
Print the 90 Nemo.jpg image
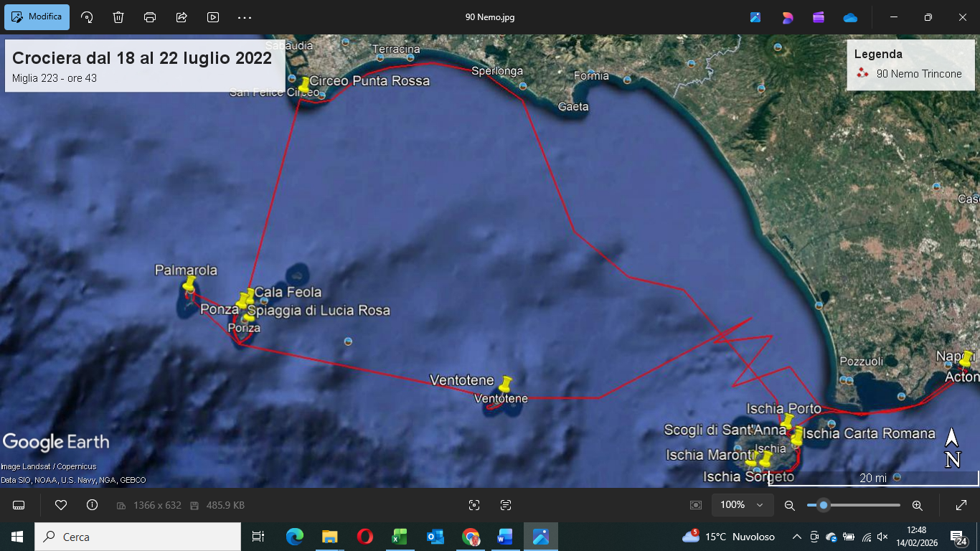click(x=150, y=17)
